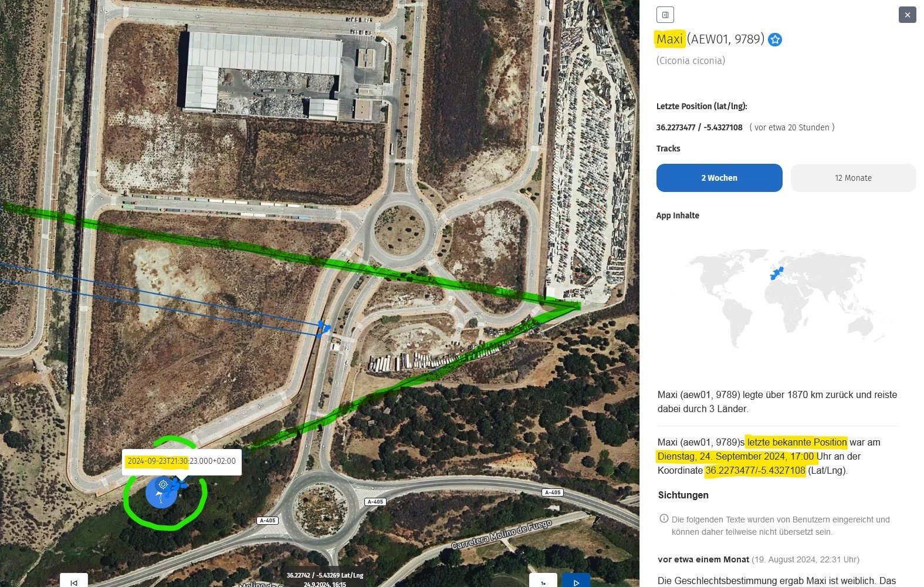Click the sidebar collapse panel icon

665,15
